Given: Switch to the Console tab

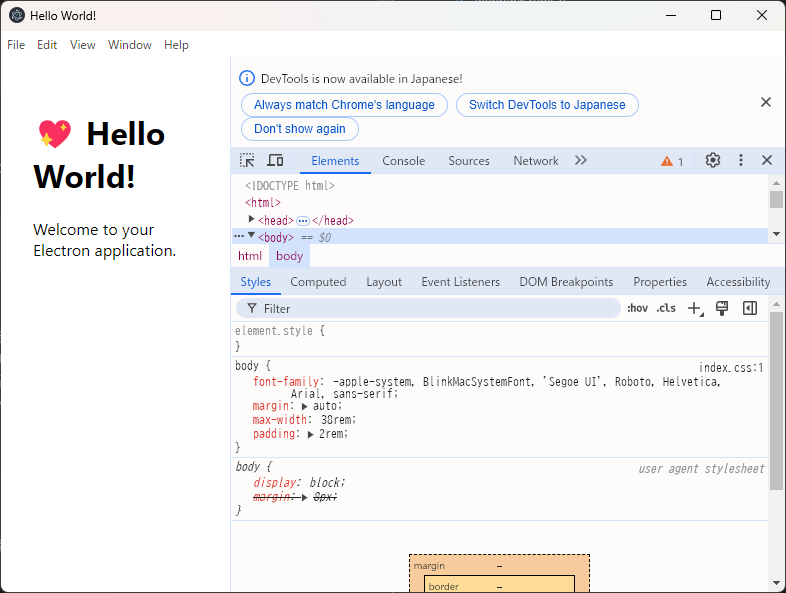Looking at the screenshot, I should pyautogui.click(x=404, y=161).
